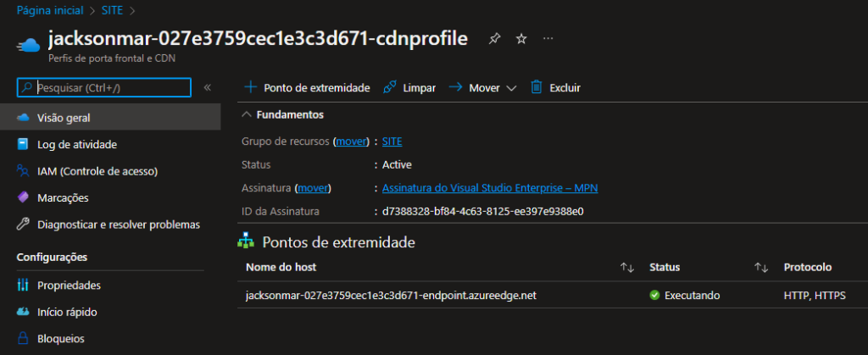Mark profile as favorite with star icon
The height and width of the screenshot is (355, 868).
point(521,39)
